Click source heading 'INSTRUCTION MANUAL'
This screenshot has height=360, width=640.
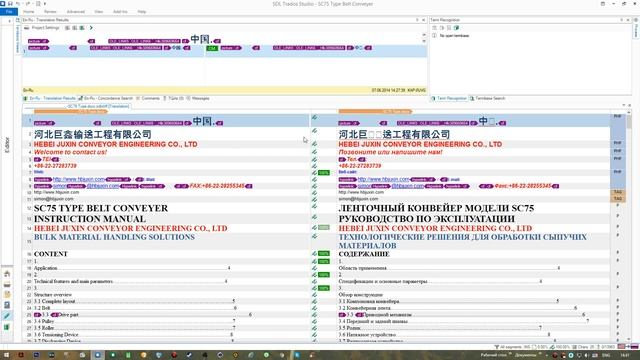90,219
